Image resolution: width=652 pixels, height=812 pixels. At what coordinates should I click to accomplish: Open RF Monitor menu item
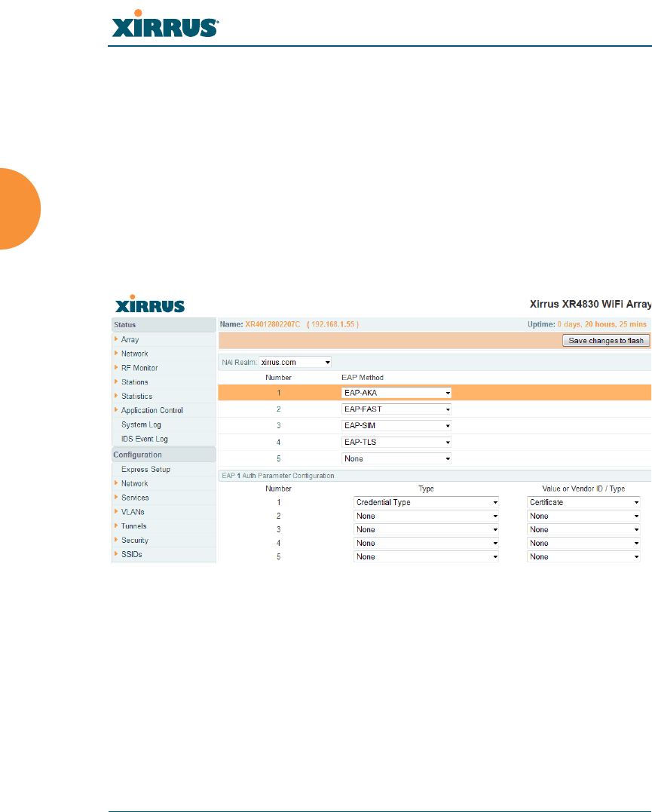139,368
